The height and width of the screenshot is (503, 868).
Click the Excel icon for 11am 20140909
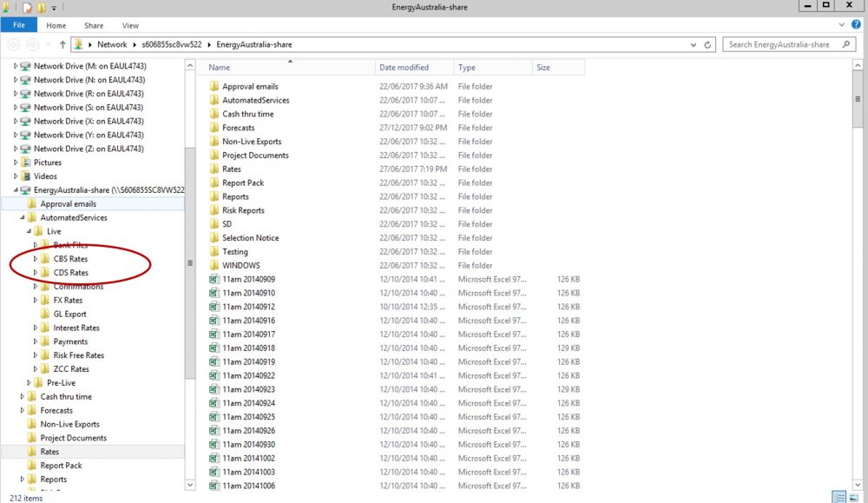pos(214,279)
